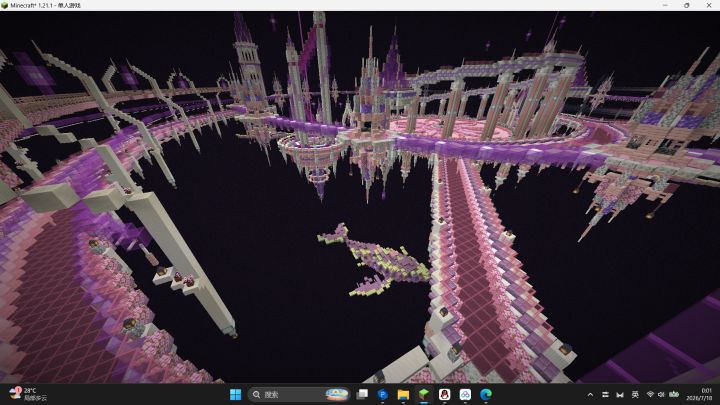
Task: Click the battery status icon
Action: point(674,394)
